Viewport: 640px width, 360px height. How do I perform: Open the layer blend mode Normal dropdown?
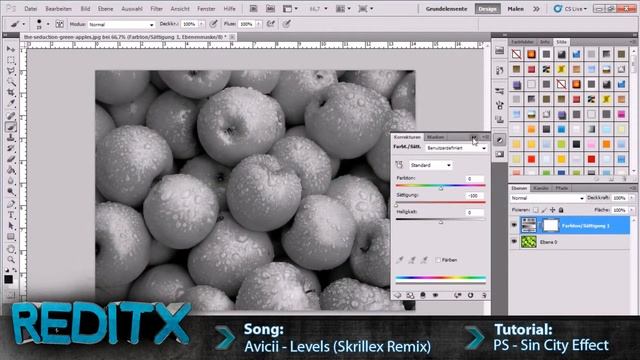[547, 198]
